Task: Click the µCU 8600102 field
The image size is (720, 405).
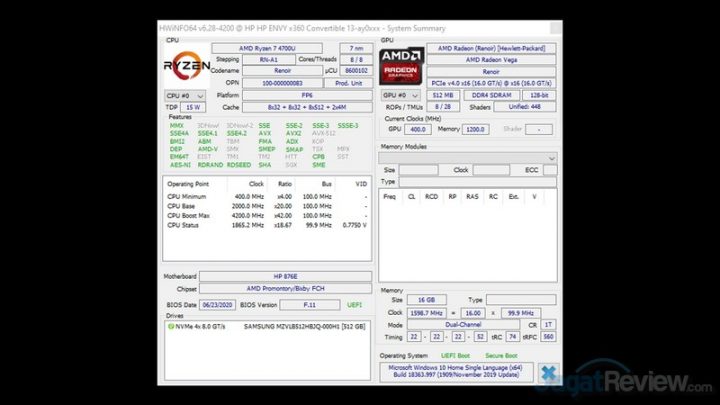Action: pos(356,71)
